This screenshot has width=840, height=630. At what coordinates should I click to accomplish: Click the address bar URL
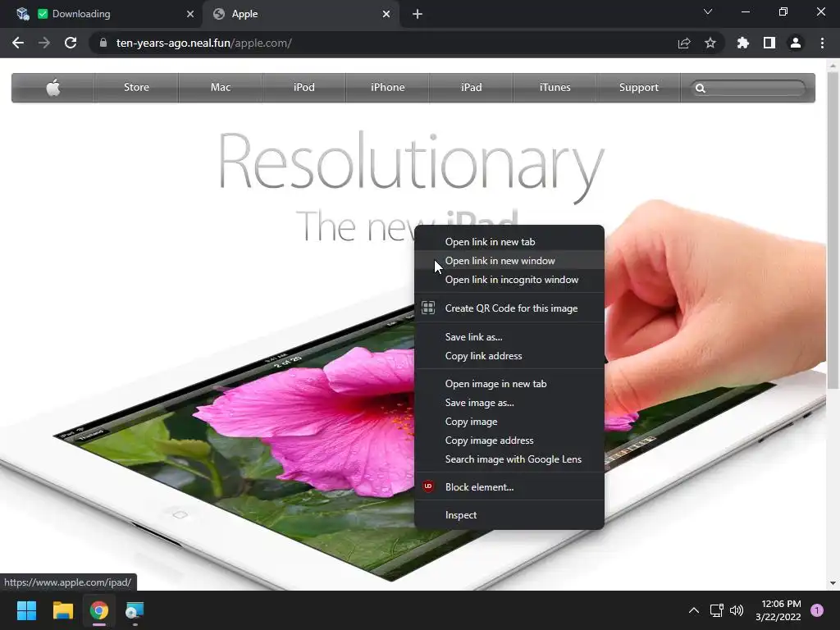pyautogui.click(x=203, y=43)
